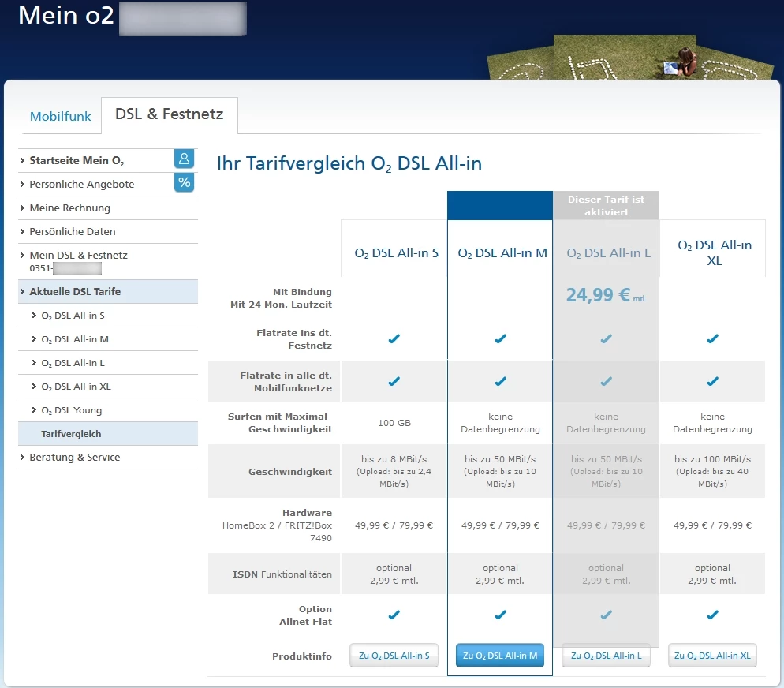Screen dimensions: 784x688
Task: Click the Festnetz flatrate checkmark for All-in L
Action: (606, 339)
